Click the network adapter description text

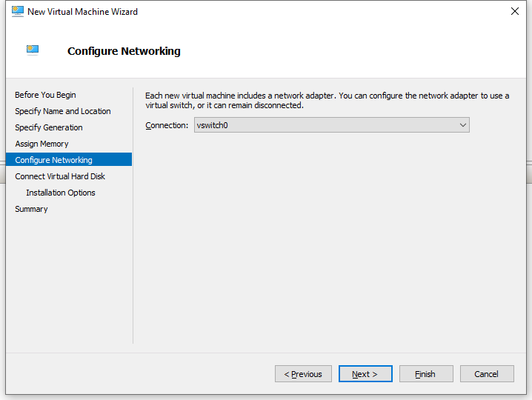[327, 101]
